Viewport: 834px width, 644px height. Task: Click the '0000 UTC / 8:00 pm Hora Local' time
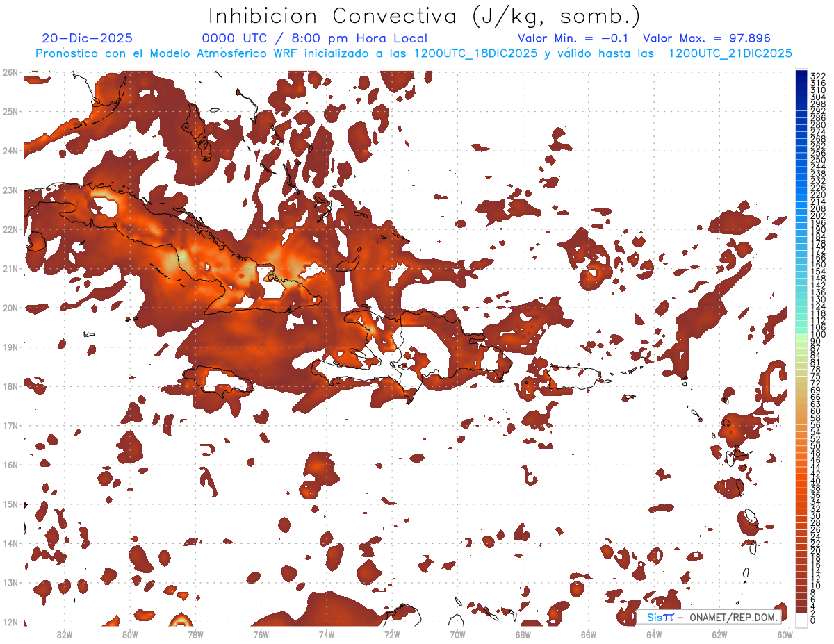tap(314, 39)
